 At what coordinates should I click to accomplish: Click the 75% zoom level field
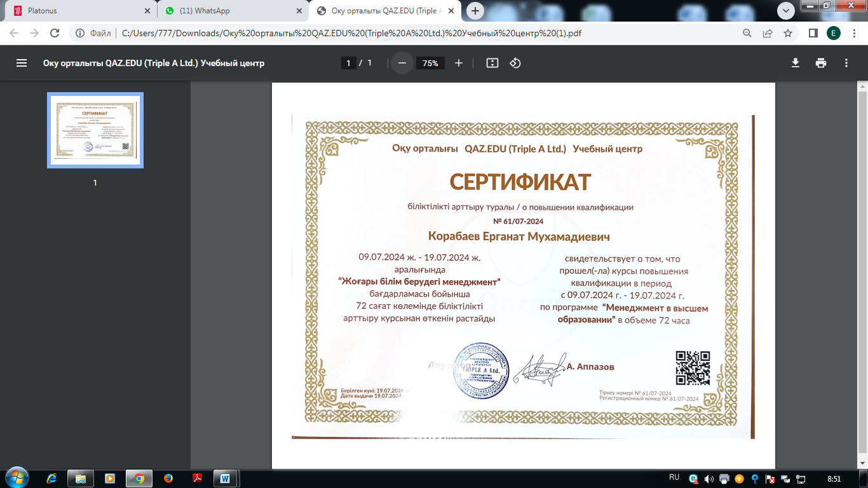pos(430,63)
